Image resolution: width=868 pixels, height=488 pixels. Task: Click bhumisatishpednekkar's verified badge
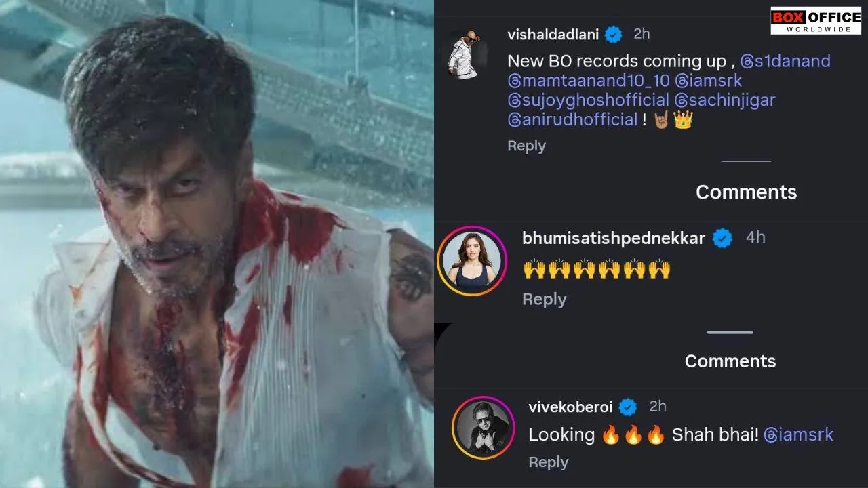[722, 238]
